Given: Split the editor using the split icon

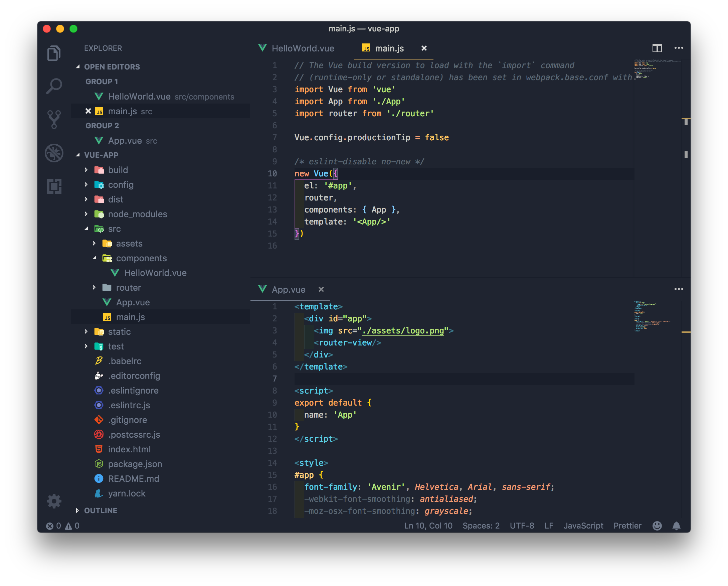Looking at the screenshot, I should [x=658, y=48].
